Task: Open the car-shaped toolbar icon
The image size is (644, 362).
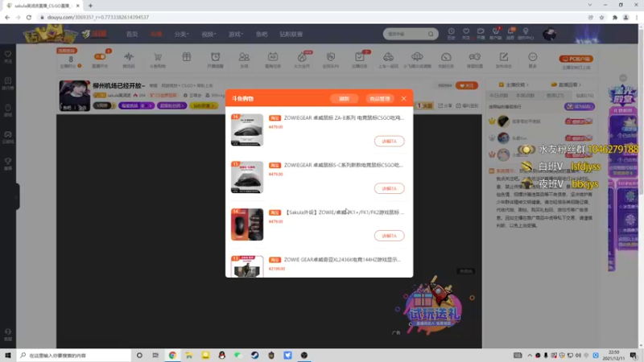Action: 388,59
